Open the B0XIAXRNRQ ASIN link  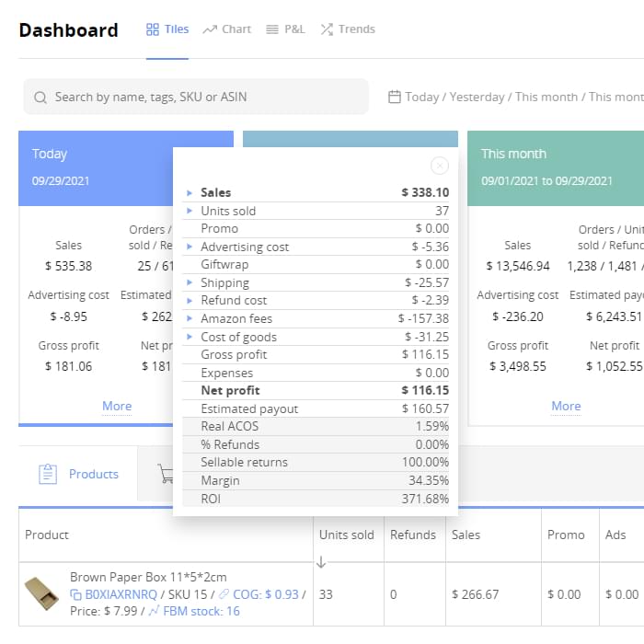tap(121, 594)
